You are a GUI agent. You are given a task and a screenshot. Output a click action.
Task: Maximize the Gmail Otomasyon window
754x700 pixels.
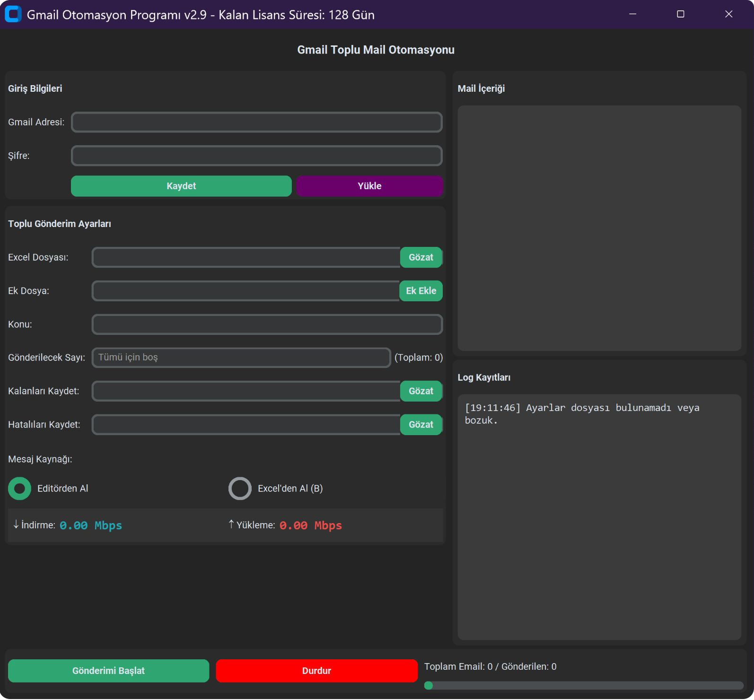point(680,14)
